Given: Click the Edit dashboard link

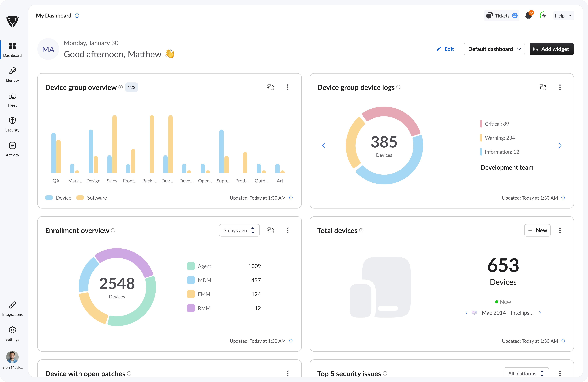Looking at the screenshot, I should click(x=445, y=49).
